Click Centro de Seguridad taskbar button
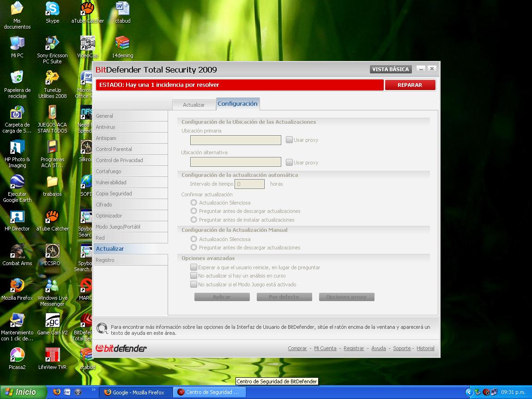The width and height of the screenshot is (532, 399). point(209,392)
